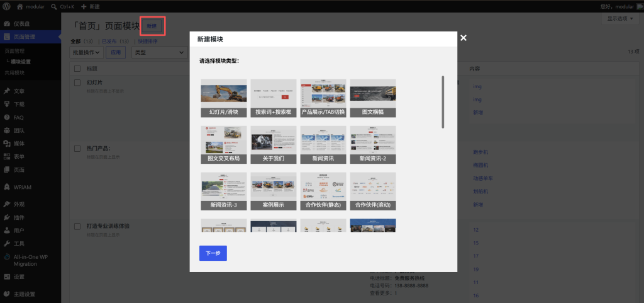
Task: Click the 内容 column header
Action: (x=475, y=69)
